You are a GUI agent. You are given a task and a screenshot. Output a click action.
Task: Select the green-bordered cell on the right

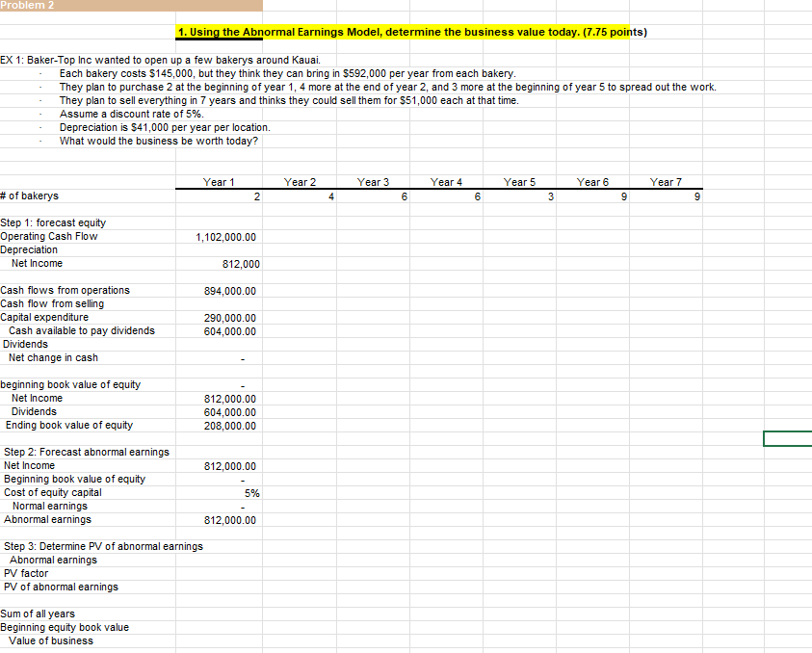click(x=787, y=438)
